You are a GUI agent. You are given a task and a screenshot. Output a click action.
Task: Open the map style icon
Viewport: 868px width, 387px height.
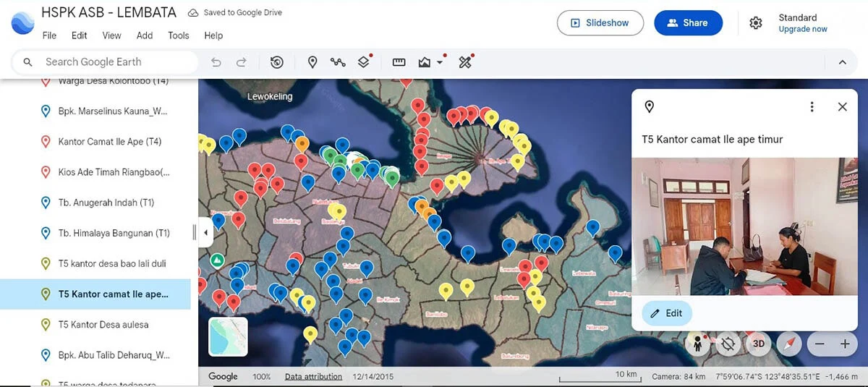[x=425, y=62]
